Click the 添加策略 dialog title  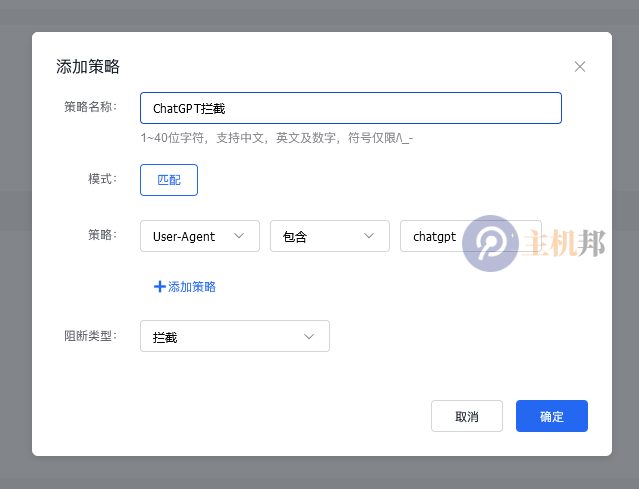pyautogui.click(x=88, y=66)
